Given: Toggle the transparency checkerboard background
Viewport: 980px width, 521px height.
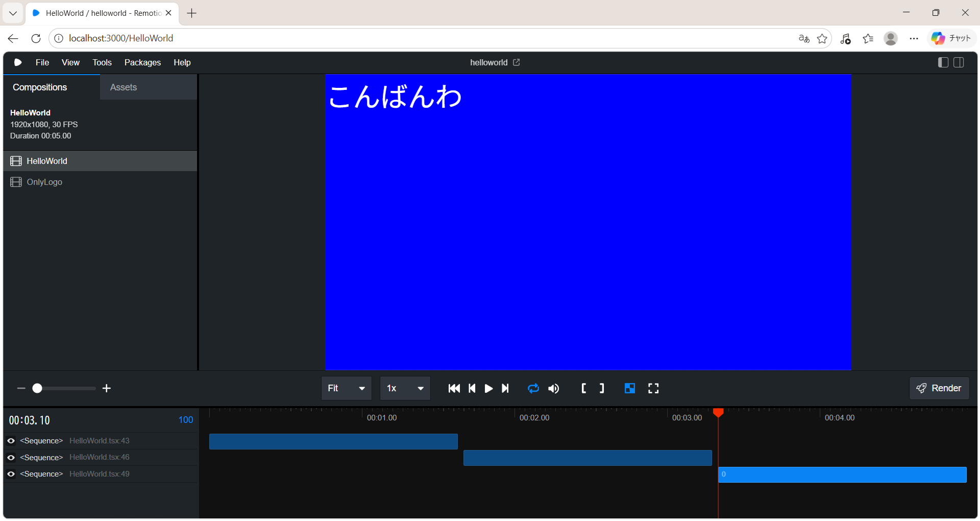Looking at the screenshot, I should click(x=630, y=389).
